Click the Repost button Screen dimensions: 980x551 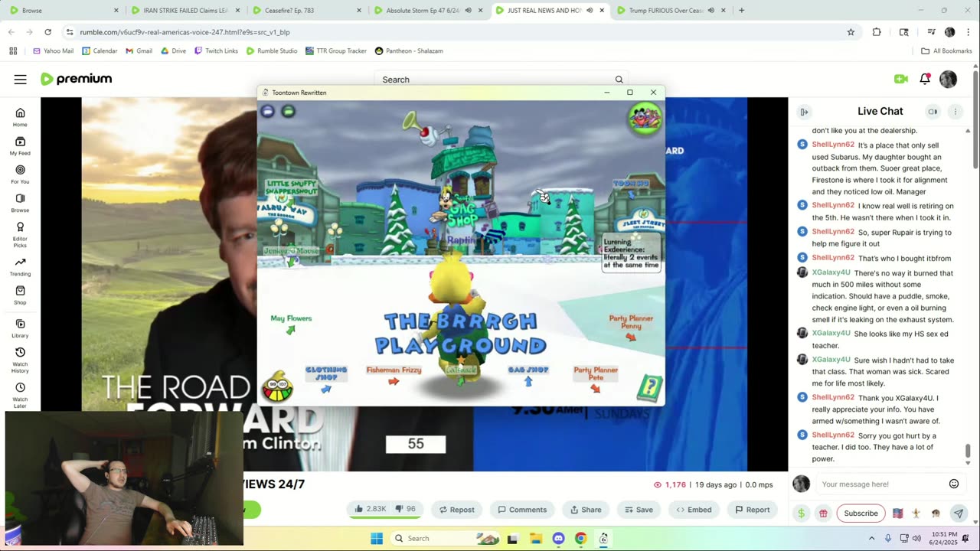(456, 510)
